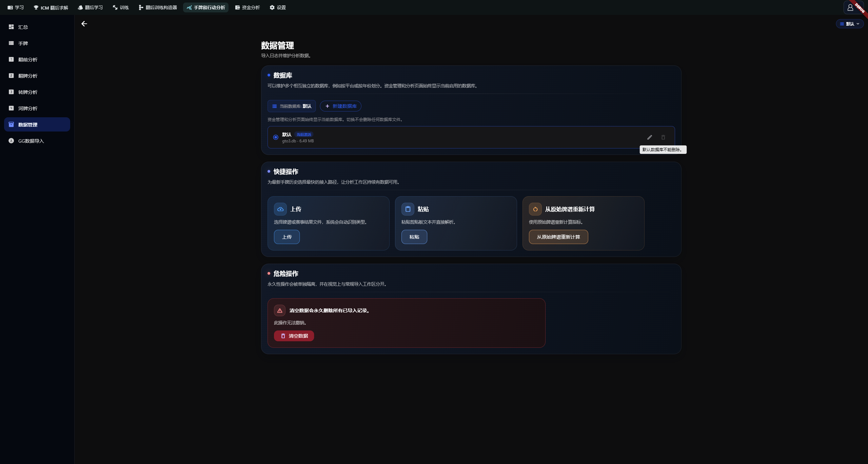
Task: Switch to the 学习 tab
Action: click(x=16, y=7)
